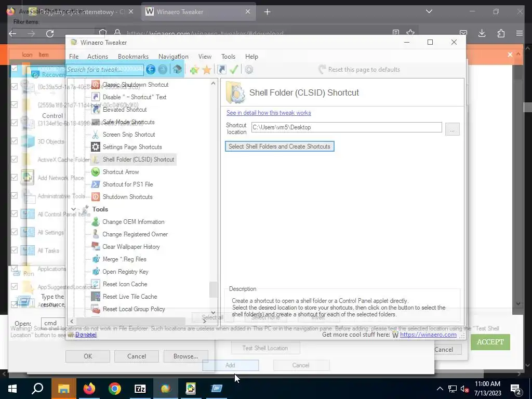532x399 pixels.
Task: Select Shell Folder (CLSID) Shortcut tree item
Action: tap(134, 159)
